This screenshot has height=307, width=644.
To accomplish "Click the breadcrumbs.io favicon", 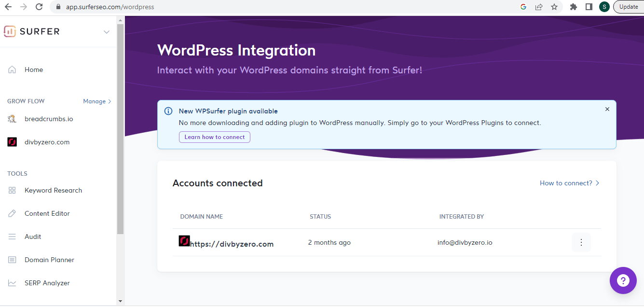I will (12, 119).
